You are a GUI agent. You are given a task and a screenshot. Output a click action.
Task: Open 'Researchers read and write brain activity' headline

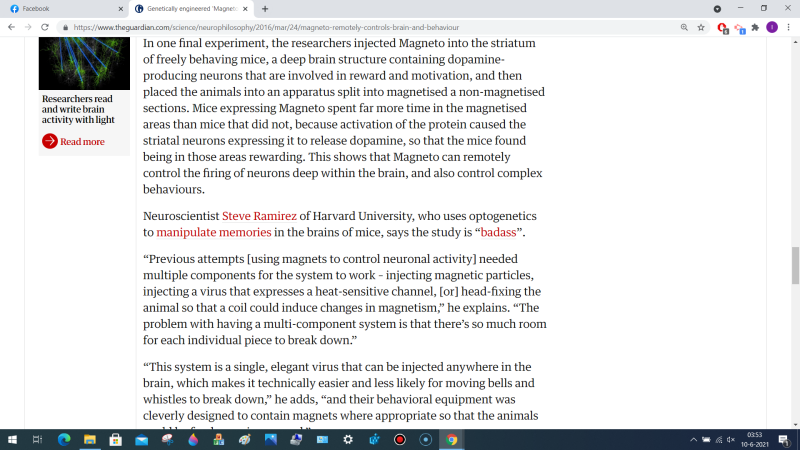click(x=78, y=109)
